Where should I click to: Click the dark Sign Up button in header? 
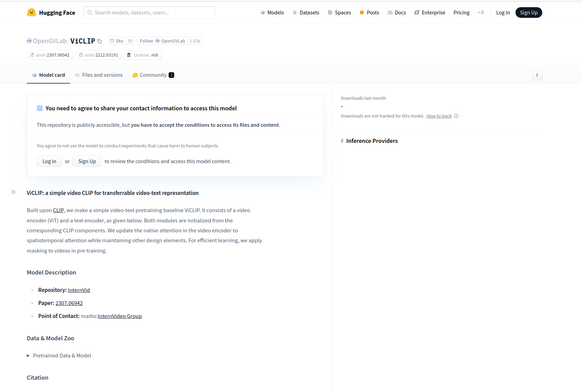pos(529,13)
